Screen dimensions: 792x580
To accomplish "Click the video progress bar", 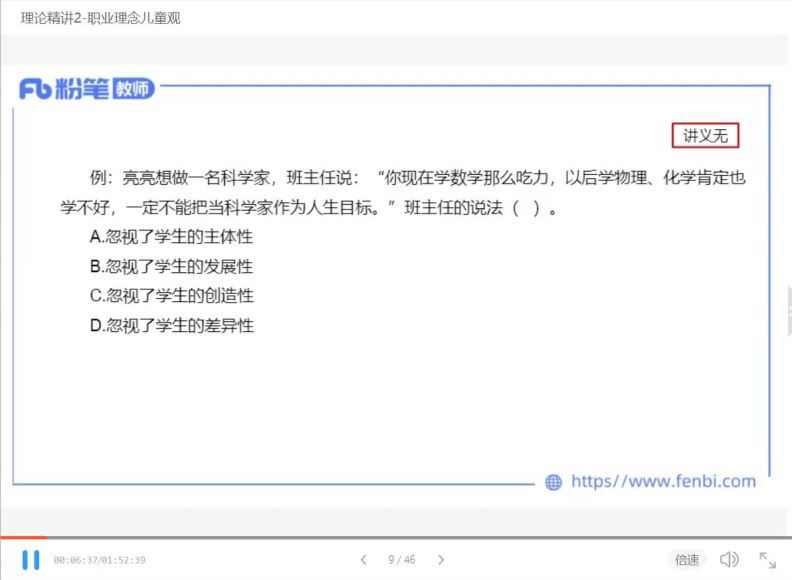I will tap(396, 538).
